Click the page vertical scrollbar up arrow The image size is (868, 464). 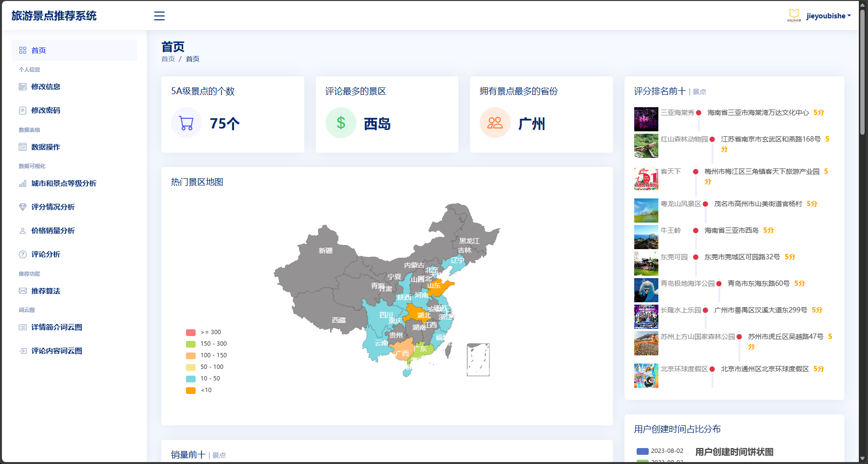click(863, 5)
